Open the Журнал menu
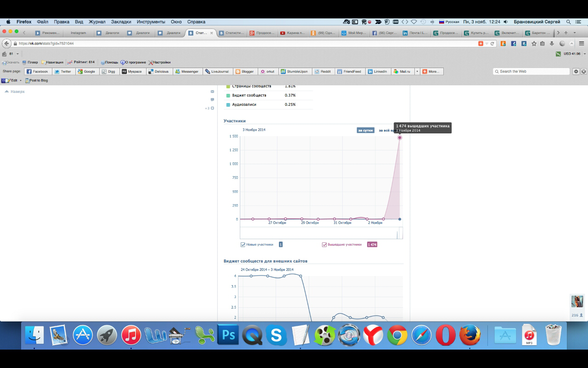Image resolution: width=588 pixels, height=368 pixels. click(97, 22)
